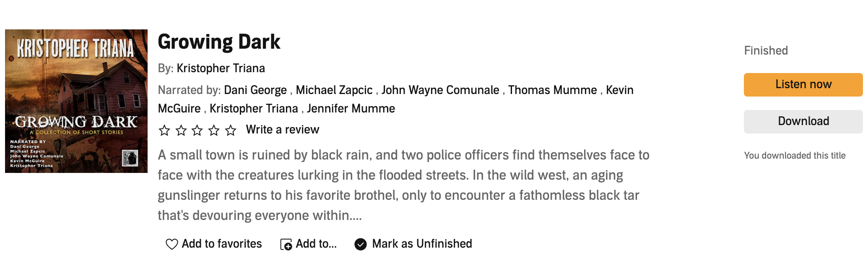The image size is (868, 272).
Task: Select narrator Dani George
Action: (255, 90)
